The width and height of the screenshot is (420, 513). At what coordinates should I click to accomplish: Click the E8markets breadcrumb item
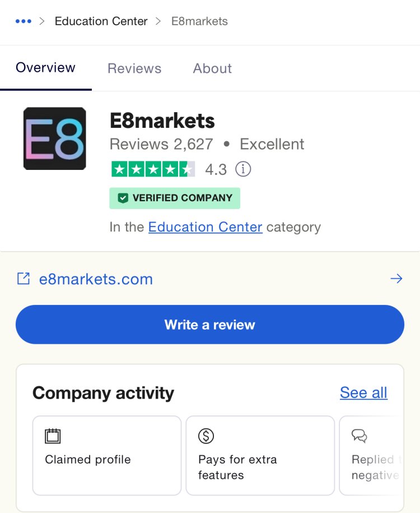(199, 21)
